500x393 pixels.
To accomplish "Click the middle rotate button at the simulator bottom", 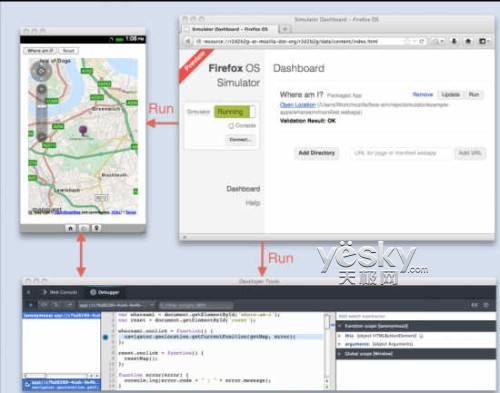I will [x=84, y=228].
